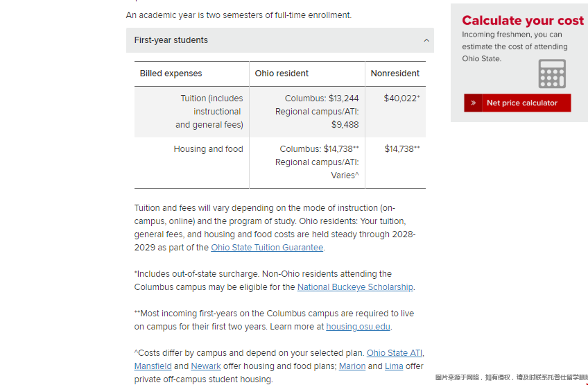Collapse the First-year students chevron
The height and width of the screenshot is (385, 588).
click(426, 40)
